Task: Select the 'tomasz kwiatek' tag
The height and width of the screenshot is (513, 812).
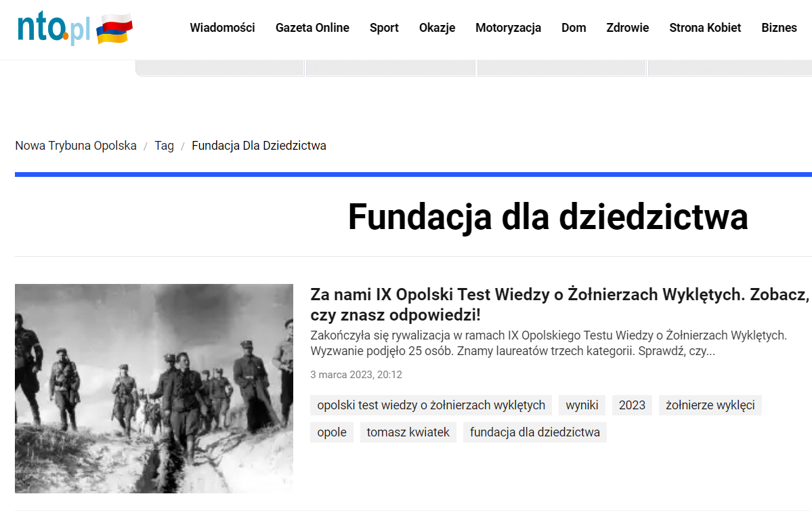Action: pos(408,432)
